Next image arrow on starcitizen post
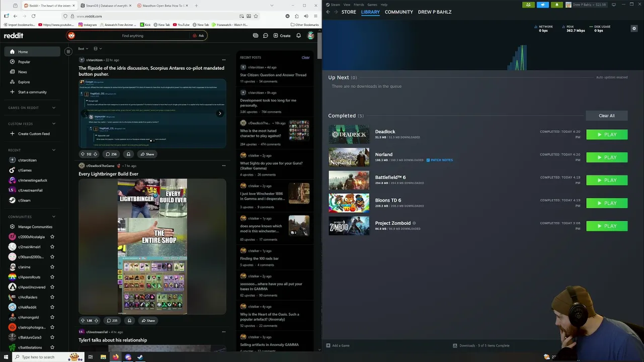644x362 pixels. click(220, 114)
